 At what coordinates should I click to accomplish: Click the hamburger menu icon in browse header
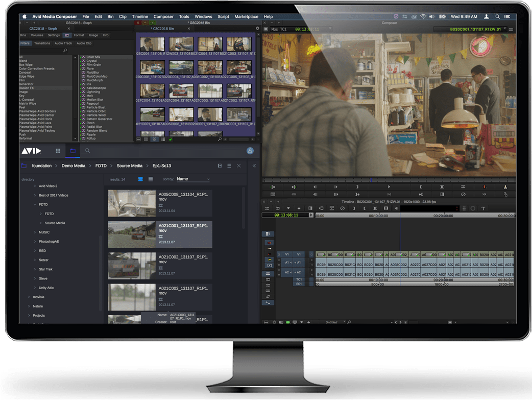click(x=229, y=166)
